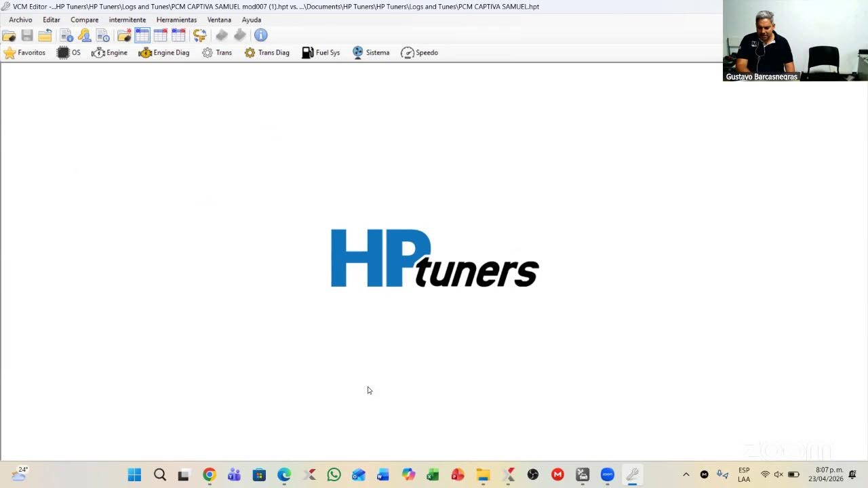Open the Ayuda menu
The height and width of the screenshot is (488, 868).
pos(252,20)
